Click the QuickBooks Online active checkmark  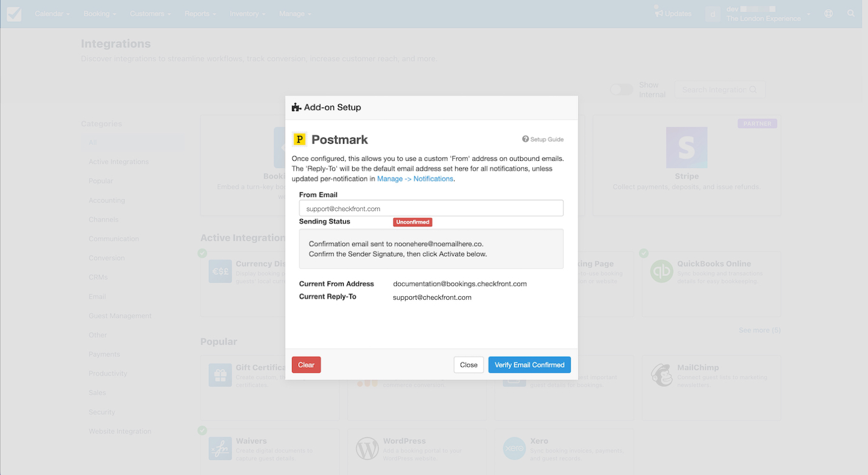[x=643, y=253]
